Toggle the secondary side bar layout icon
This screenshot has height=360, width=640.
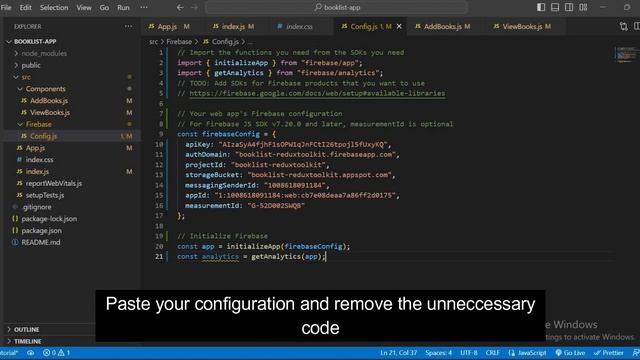pos(569,7)
